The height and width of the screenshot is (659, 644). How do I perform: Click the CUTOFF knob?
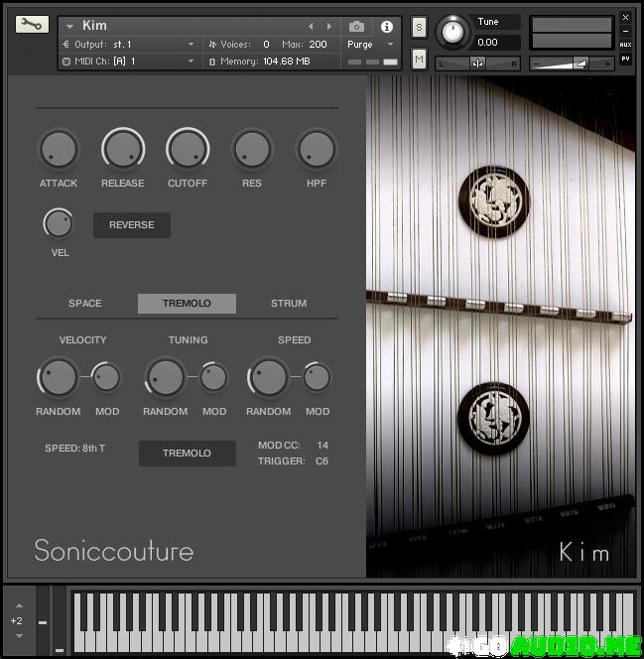(187, 150)
